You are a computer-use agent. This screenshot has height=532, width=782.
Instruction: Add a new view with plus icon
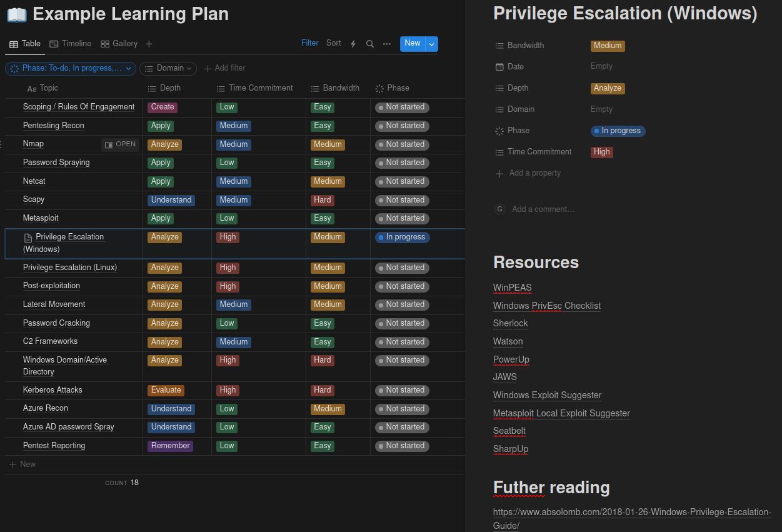pyautogui.click(x=149, y=44)
